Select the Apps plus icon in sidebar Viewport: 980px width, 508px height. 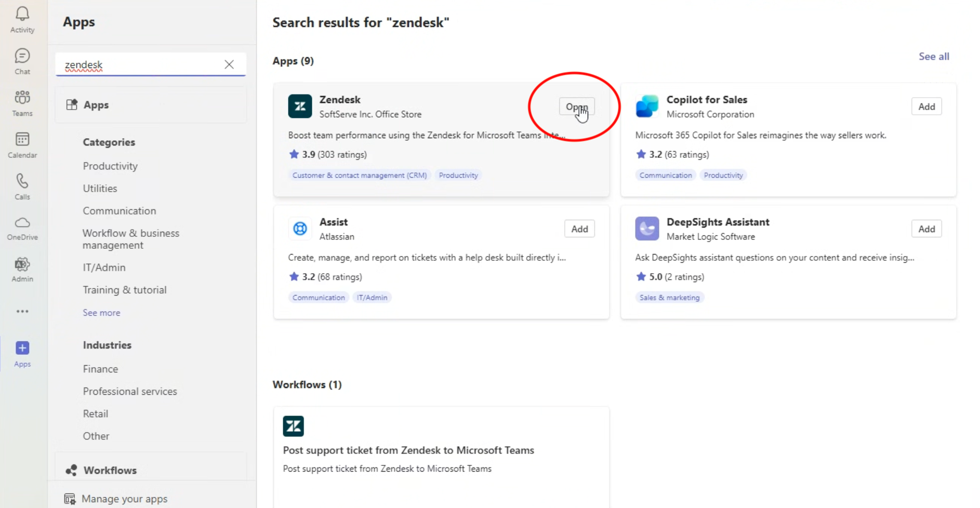point(22,347)
